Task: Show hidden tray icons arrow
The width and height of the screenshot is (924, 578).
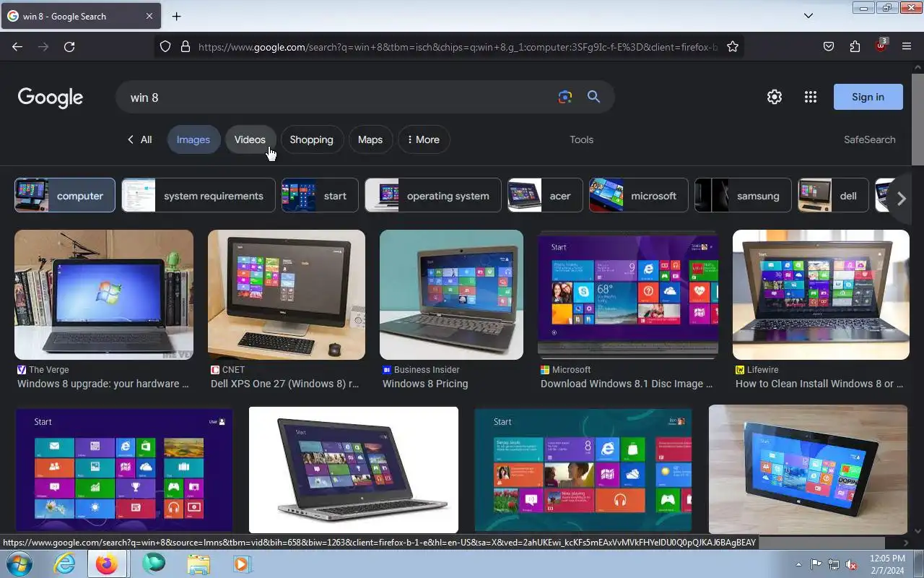Action: [798, 564]
